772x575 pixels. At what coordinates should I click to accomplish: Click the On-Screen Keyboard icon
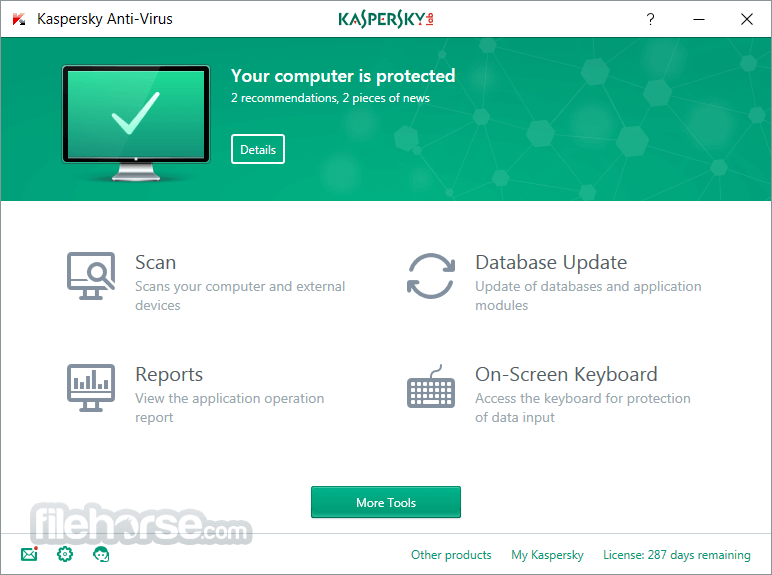[x=431, y=386]
